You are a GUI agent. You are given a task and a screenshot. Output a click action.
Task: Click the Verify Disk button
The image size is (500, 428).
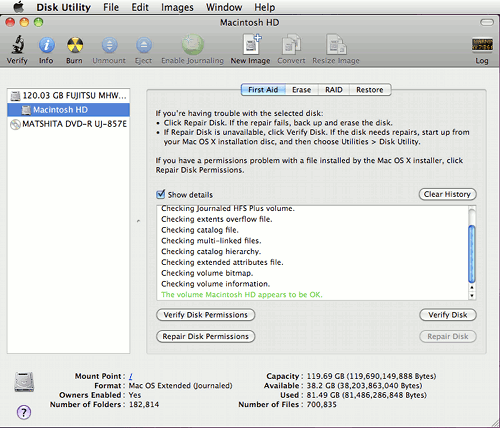pos(448,315)
